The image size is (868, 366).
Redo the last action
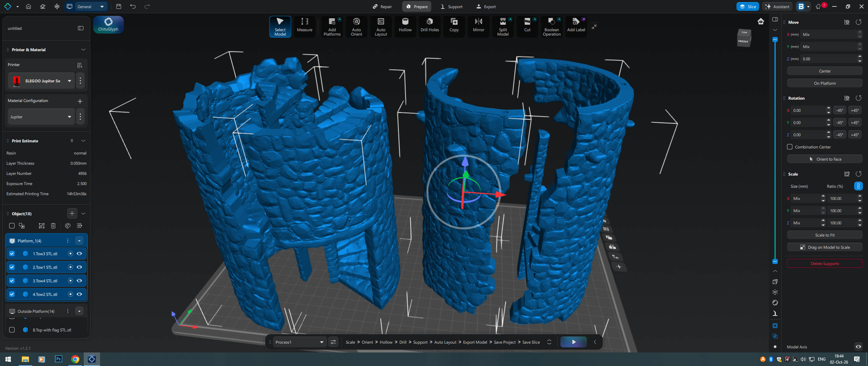click(x=147, y=6)
